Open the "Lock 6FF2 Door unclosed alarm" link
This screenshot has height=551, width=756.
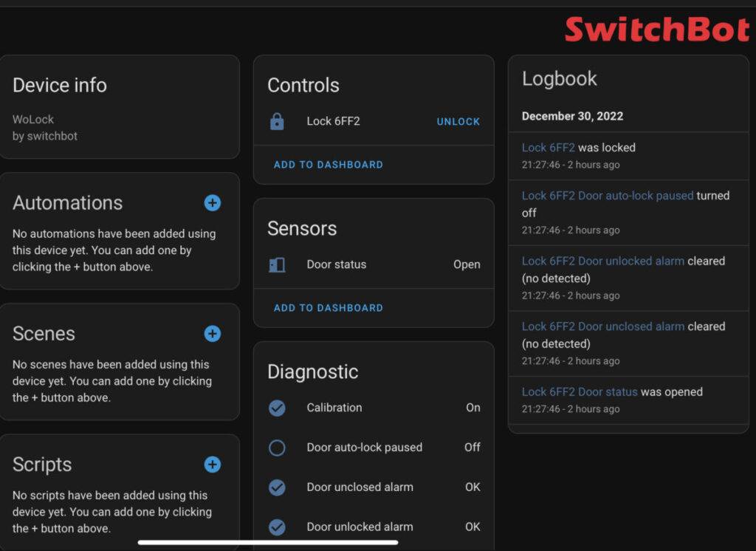pos(602,326)
